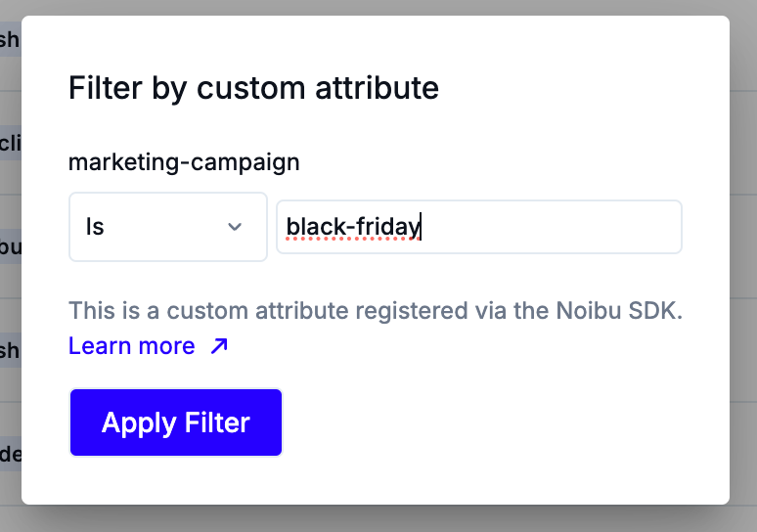Click the marketing-campaign attribute label
Image resolution: width=757 pixels, height=532 pixels.
[x=184, y=162]
